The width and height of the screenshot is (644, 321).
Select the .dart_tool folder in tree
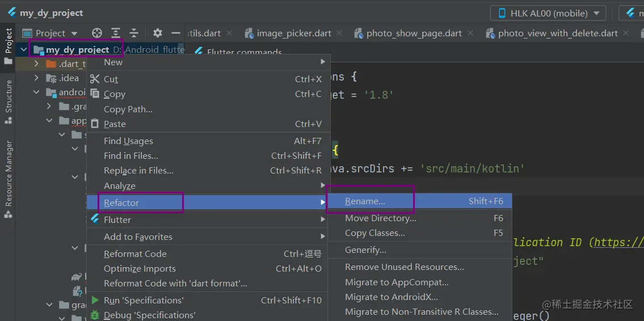tap(71, 64)
